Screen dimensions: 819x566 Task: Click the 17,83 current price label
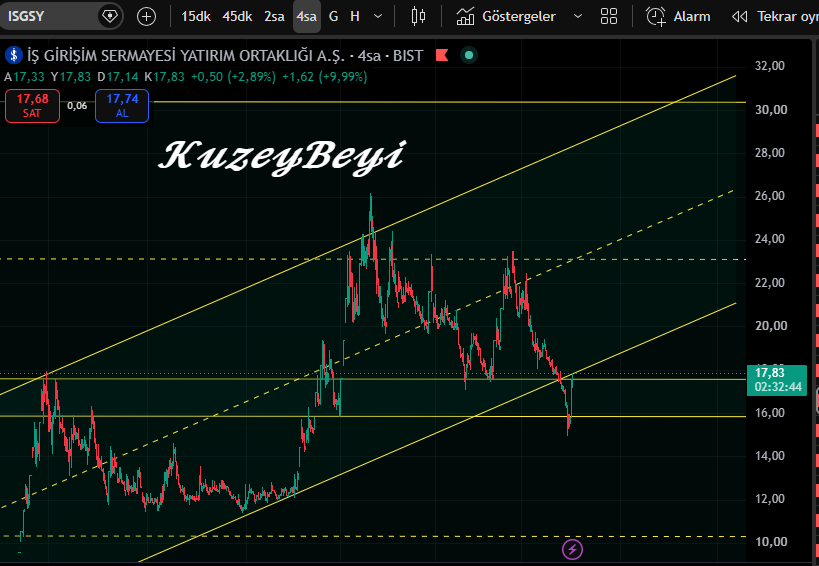click(777, 380)
